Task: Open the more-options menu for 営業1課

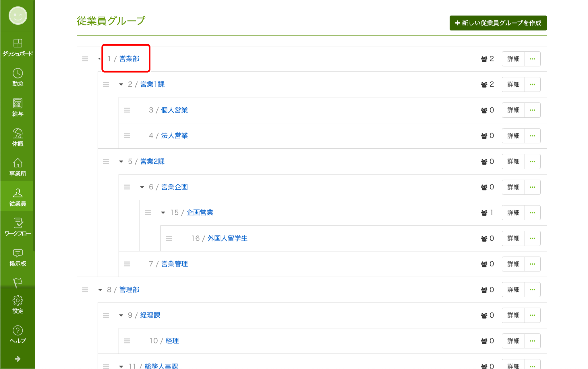Action: pyautogui.click(x=533, y=84)
